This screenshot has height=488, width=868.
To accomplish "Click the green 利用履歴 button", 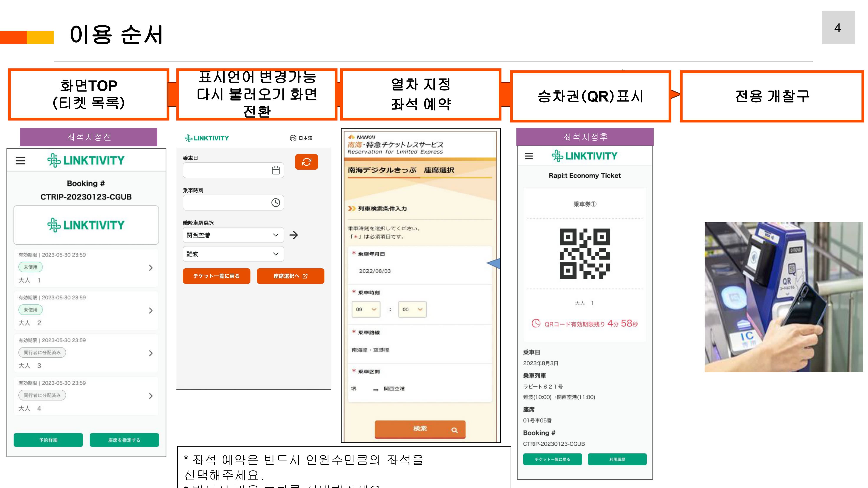I will coord(617,459).
